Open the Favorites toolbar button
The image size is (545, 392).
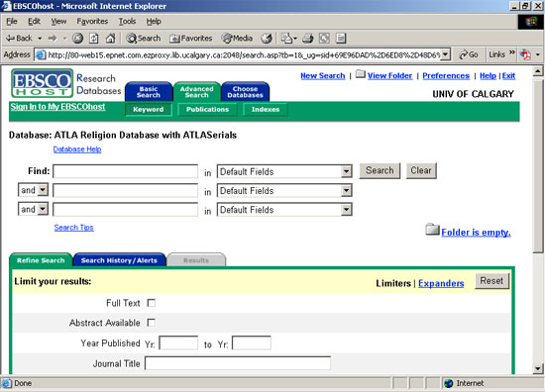tap(191, 39)
